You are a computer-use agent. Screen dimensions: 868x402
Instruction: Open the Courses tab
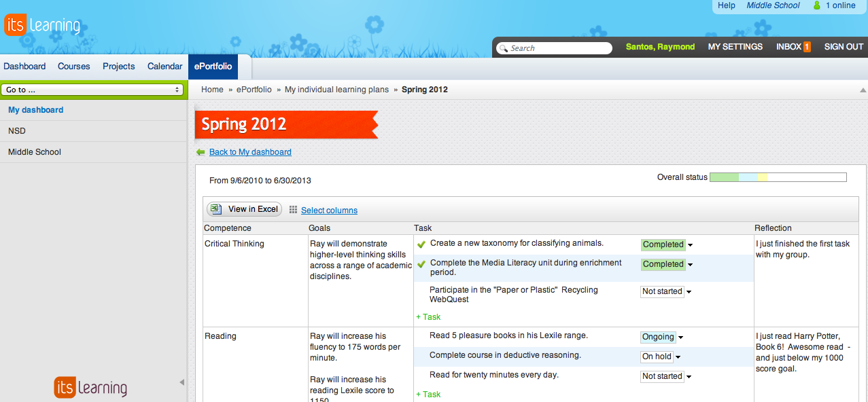click(x=74, y=67)
